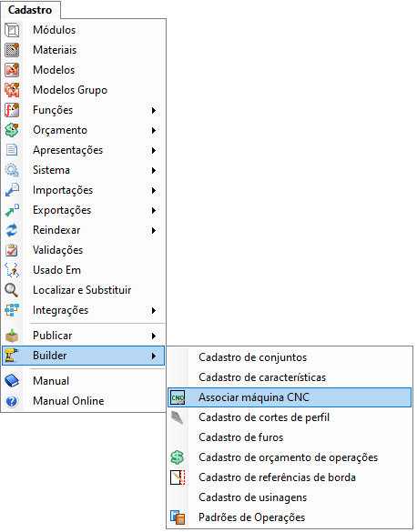The width and height of the screenshot is (417, 532).
Task: Click the Validações clipboard icon
Action: (12, 250)
